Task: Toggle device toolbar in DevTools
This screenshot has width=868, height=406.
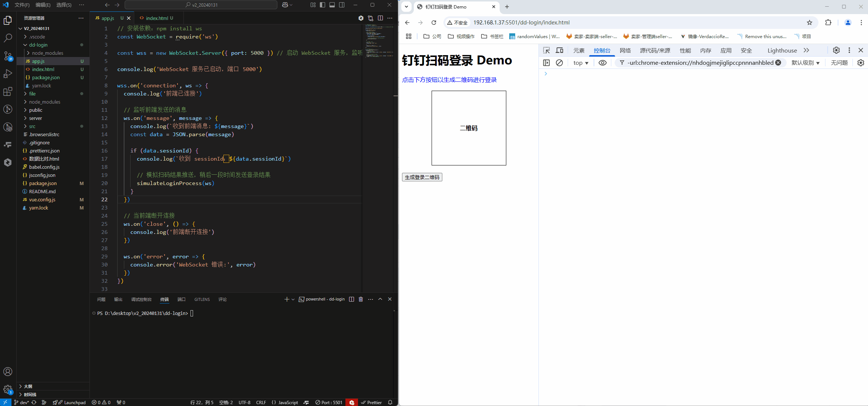Action: [560, 50]
